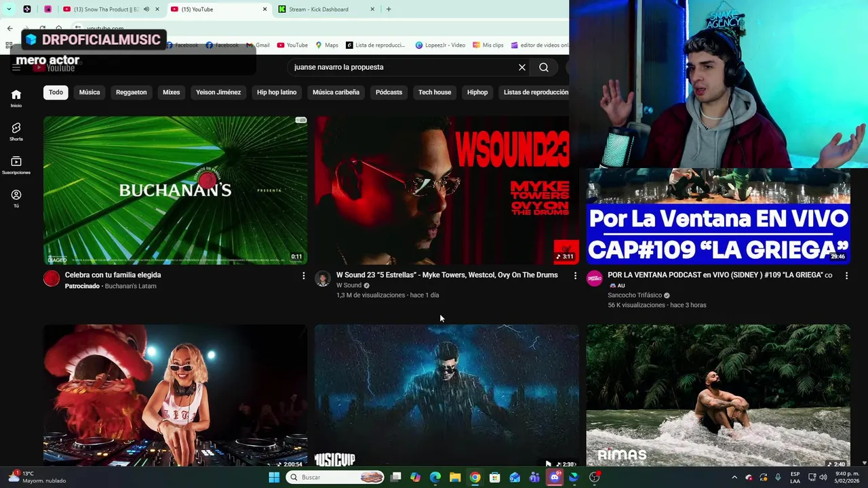The width and height of the screenshot is (868, 488).
Task: Open Gmail bookmark
Action: click(x=258, y=45)
